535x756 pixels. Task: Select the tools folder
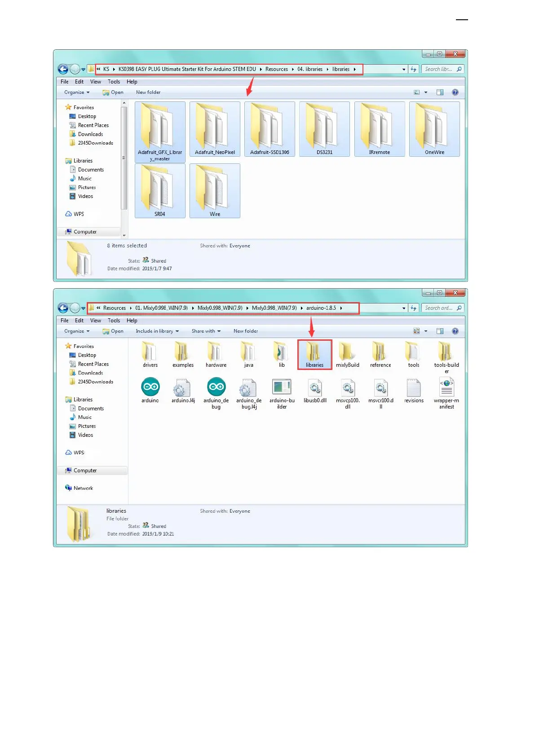(x=414, y=355)
